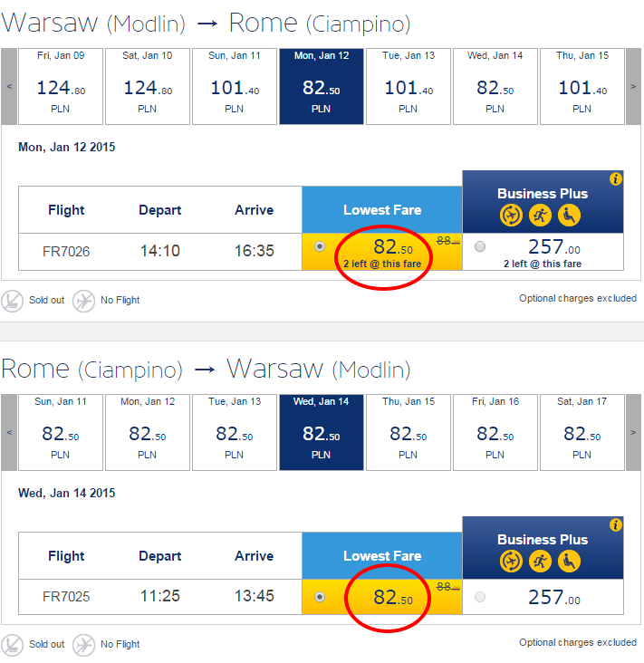This screenshot has height=663, width=644.
Task: Show later outbound dates with right arrow
Action: coord(635,86)
